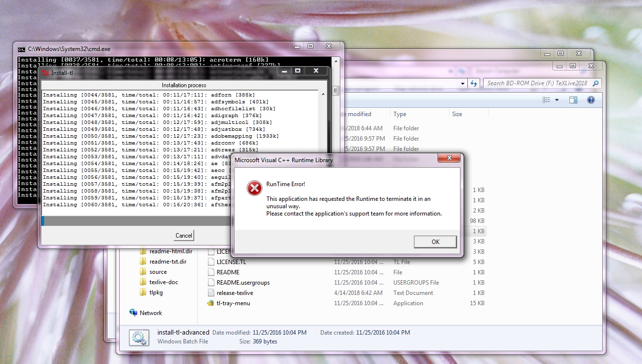Maximize the Install-tl window
Screen dimensions: 642x364
click(298, 71)
